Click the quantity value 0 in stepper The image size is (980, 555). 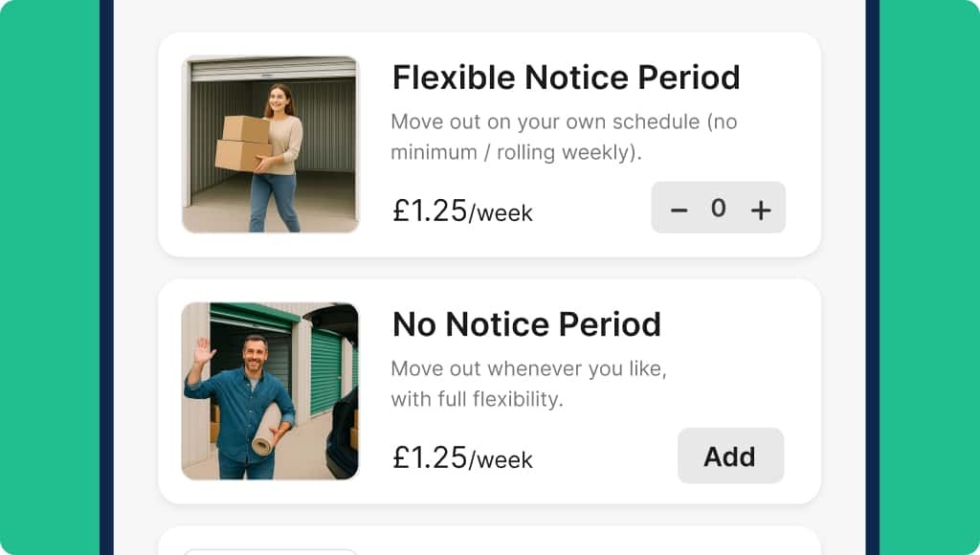719,208
